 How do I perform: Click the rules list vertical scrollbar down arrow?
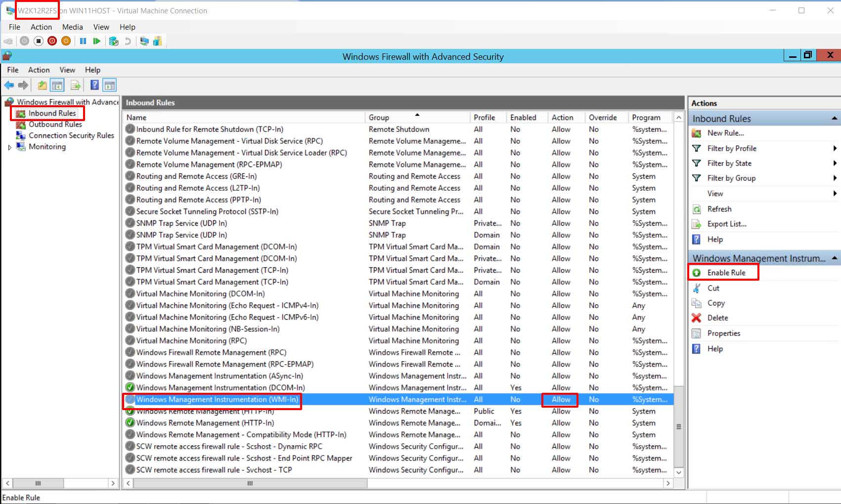point(679,472)
